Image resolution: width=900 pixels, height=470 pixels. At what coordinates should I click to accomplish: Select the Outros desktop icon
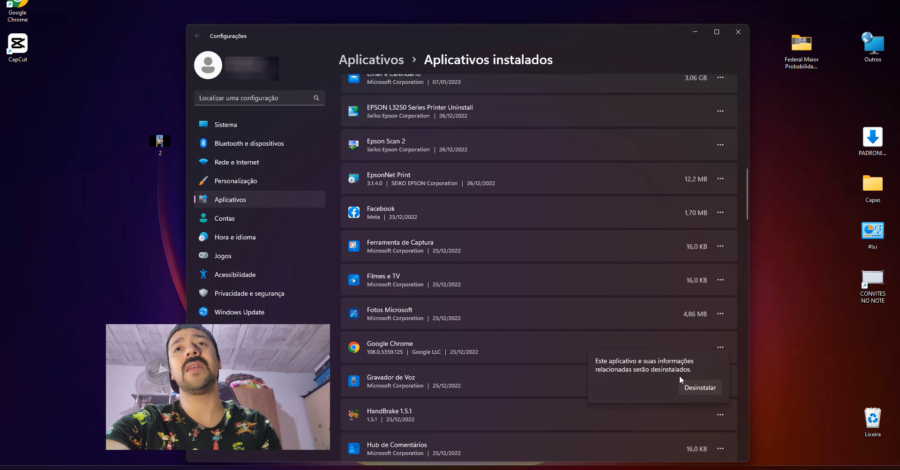(872, 48)
